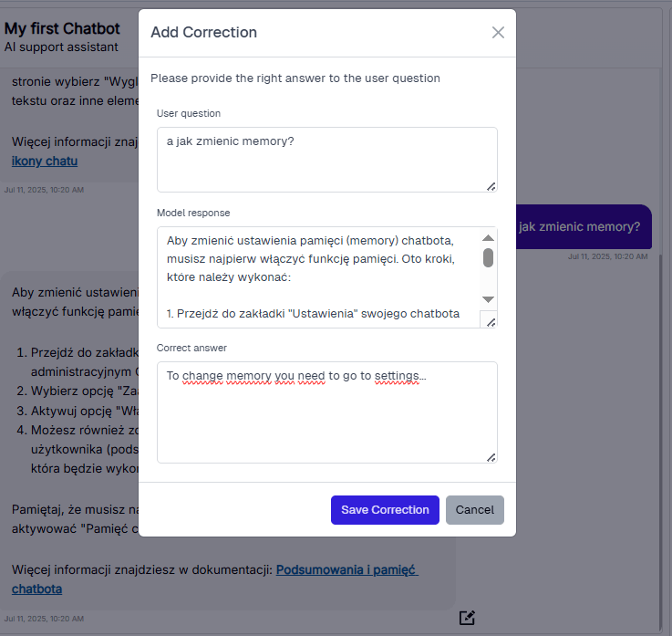
Task: Click the edit correction icon below the chat
Action: [x=467, y=618]
